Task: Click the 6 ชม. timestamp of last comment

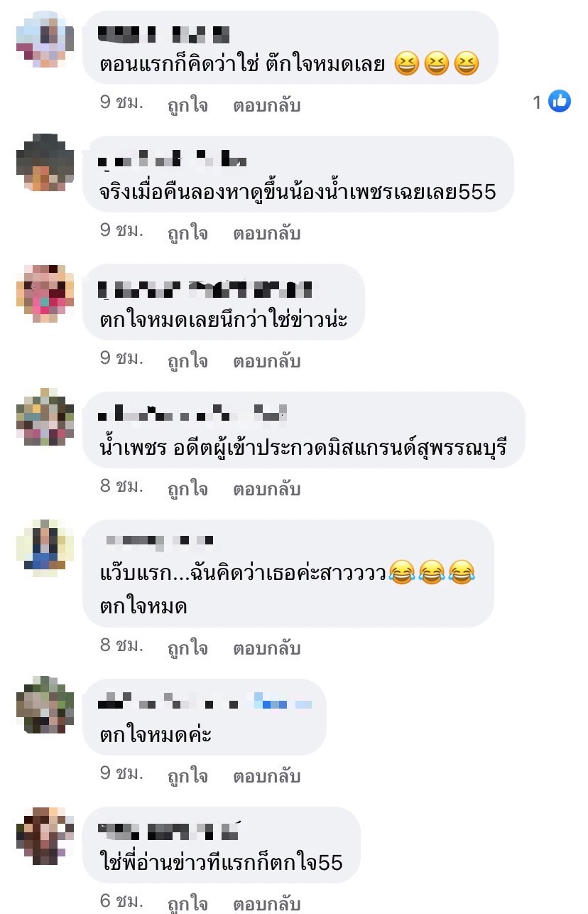Action: pyautogui.click(x=121, y=902)
